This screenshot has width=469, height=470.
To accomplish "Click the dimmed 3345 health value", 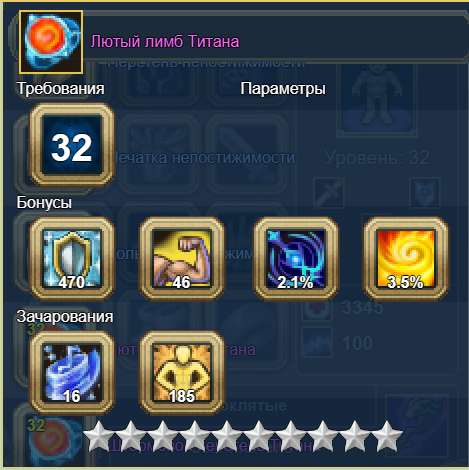I will click(x=363, y=307).
